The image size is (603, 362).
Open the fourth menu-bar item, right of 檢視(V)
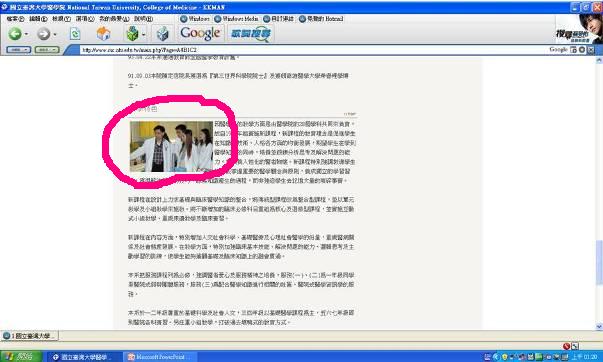(85, 18)
